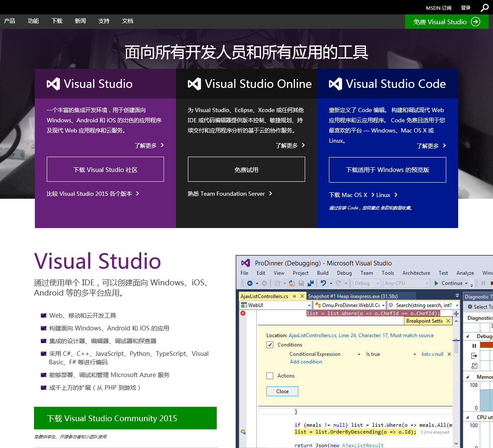Click the Save All icon in toolbar

(x=310, y=283)
